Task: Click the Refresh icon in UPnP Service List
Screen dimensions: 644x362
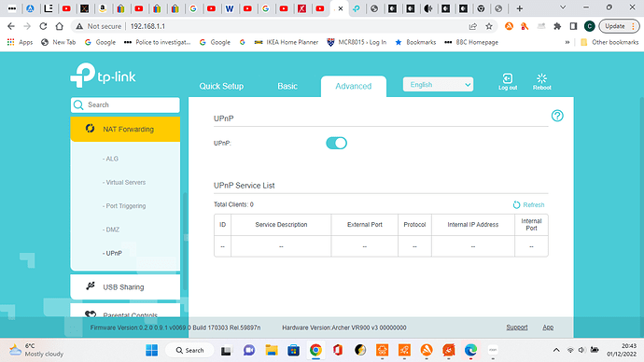Action: click(x=516, y=205)
